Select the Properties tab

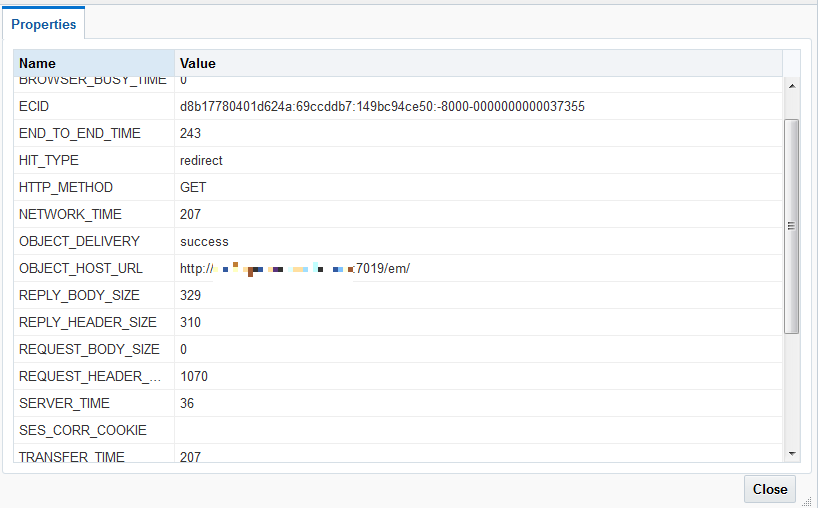(44, 24)
